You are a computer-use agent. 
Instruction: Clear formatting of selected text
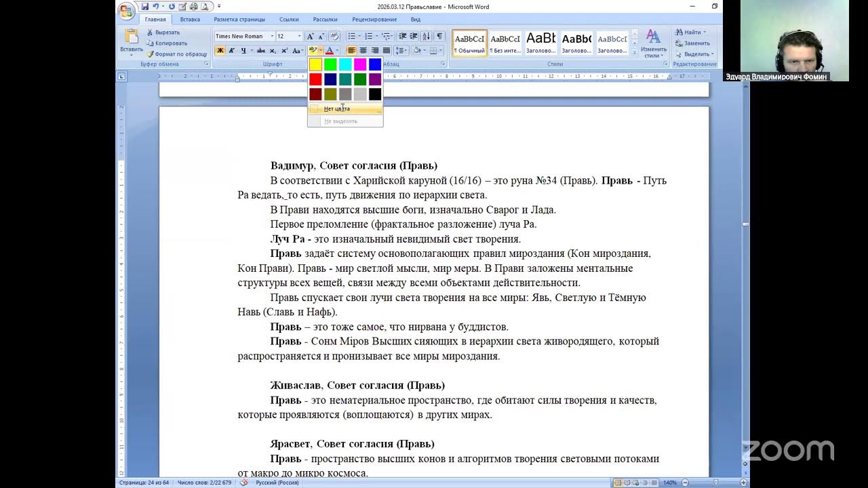click(334, 36)
